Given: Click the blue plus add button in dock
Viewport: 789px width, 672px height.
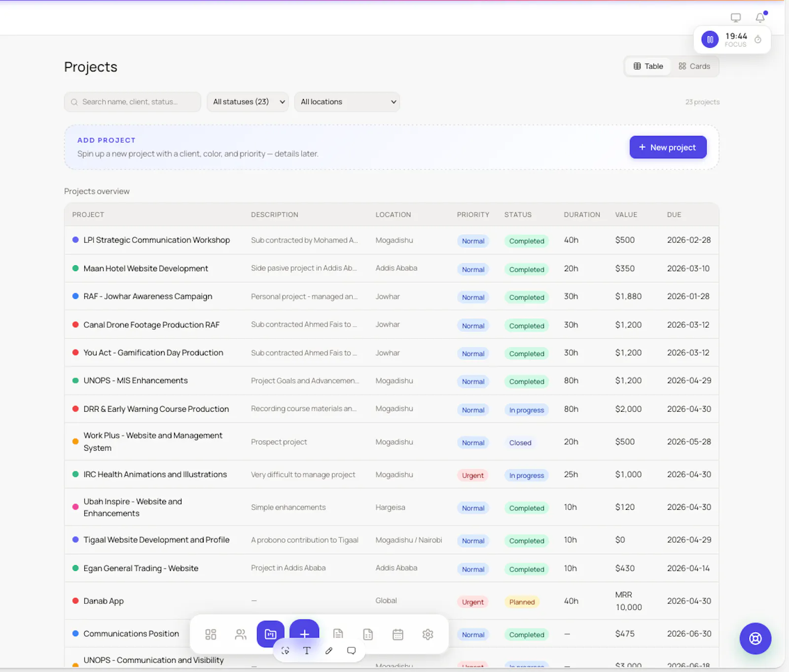Looking at the screenshot, I should click(x=304, y=633).
